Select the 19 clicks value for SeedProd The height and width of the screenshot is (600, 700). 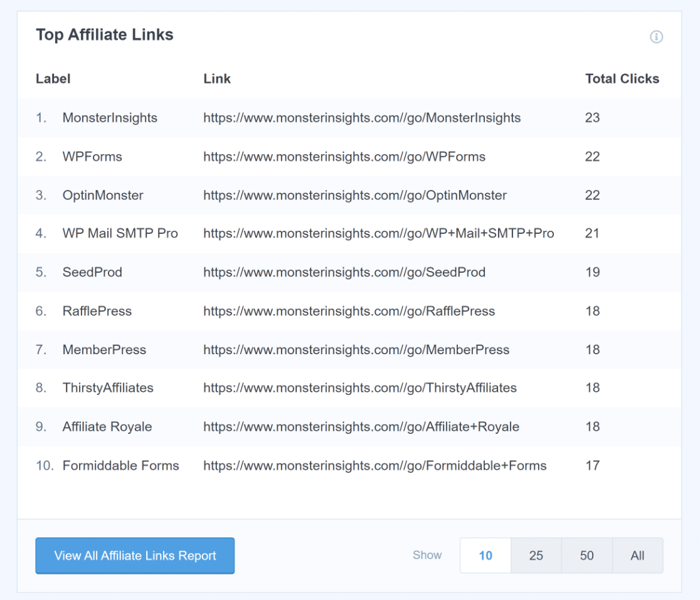pyautogui.click(x=592, y=272)
